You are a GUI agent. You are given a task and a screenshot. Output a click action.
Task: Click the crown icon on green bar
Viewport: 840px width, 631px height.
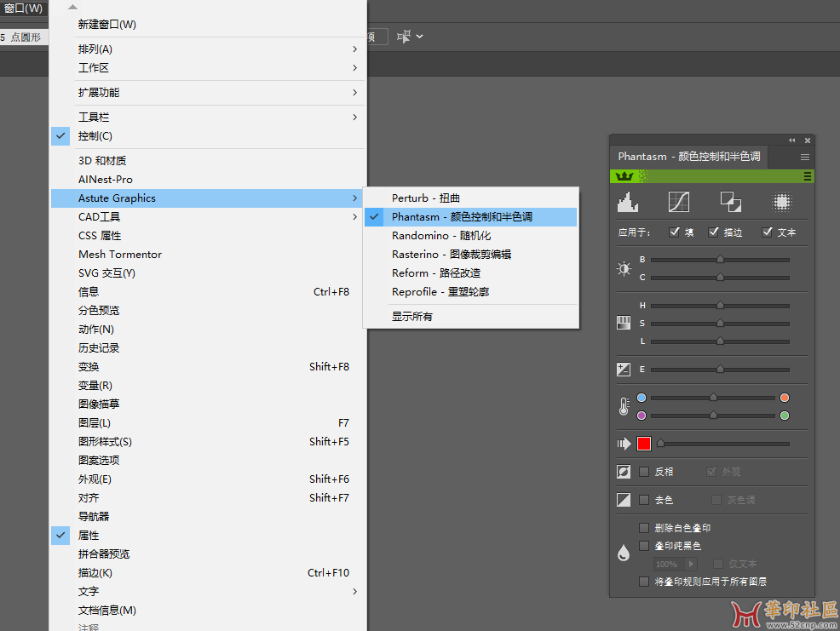624,176
